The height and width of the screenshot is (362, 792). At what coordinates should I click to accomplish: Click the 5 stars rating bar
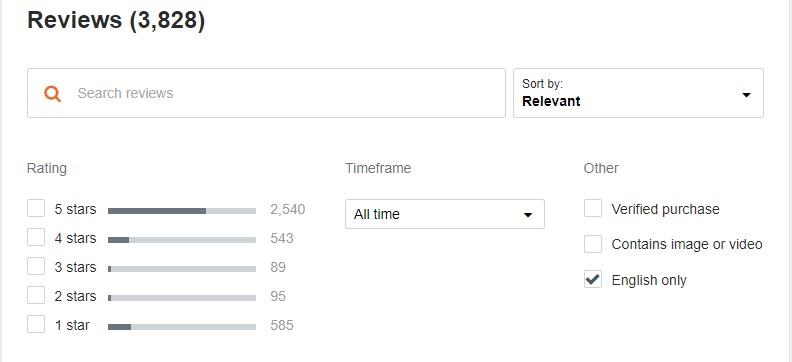[x=182, y=211]
